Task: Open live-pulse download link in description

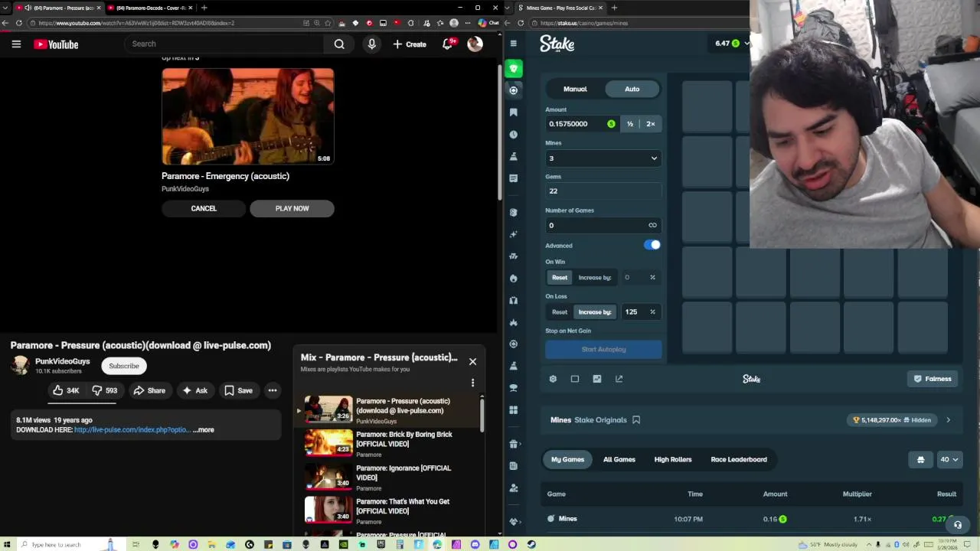Action: pyautogui.click(x=132, y=430)
